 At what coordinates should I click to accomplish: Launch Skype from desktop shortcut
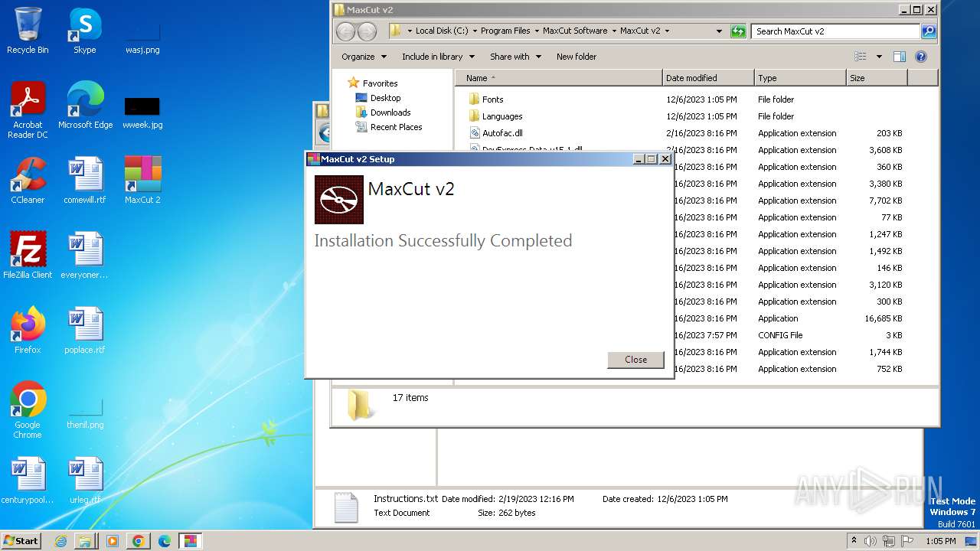coord(84,31)
